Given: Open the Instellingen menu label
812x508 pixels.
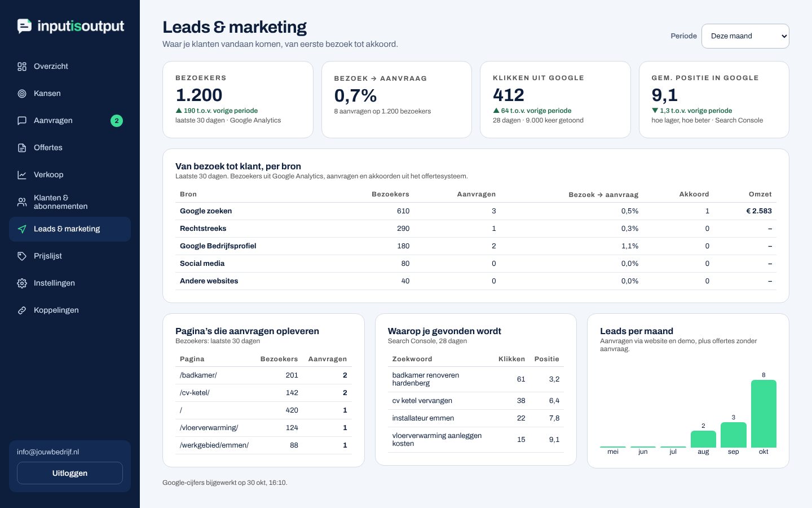Looking at the screenshot, I should click(x=54, y=283).
